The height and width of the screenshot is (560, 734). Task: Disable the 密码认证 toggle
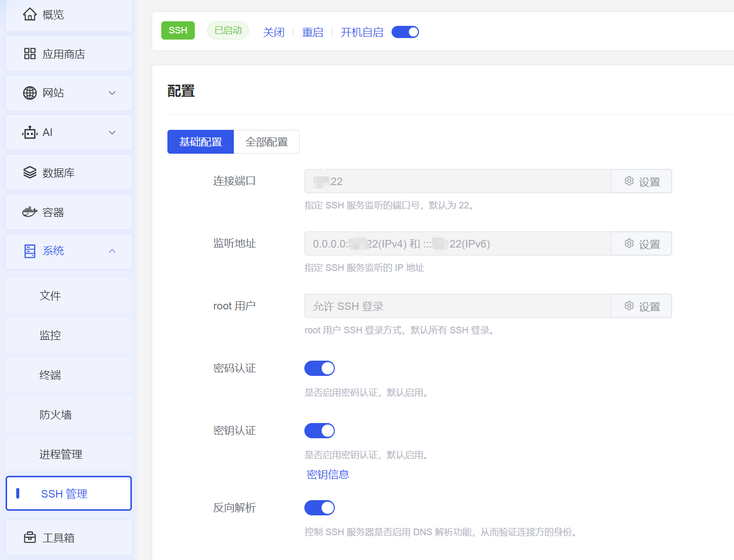point(320,368)
